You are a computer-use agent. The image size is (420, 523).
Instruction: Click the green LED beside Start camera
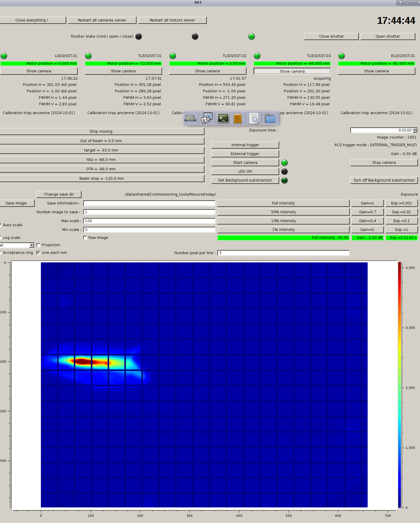[284, 163]
